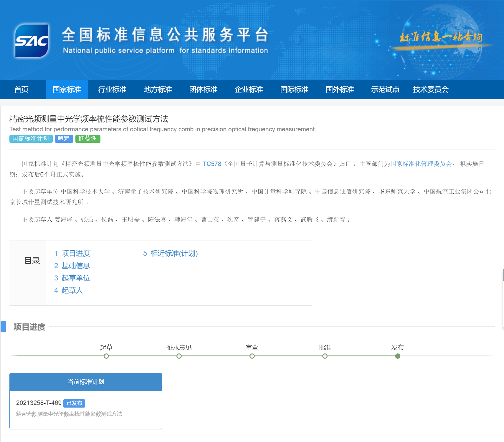Viewport: 504px width, 442px height.
Task: Open the 企业标准 menu item
Action: click(249, 89)
